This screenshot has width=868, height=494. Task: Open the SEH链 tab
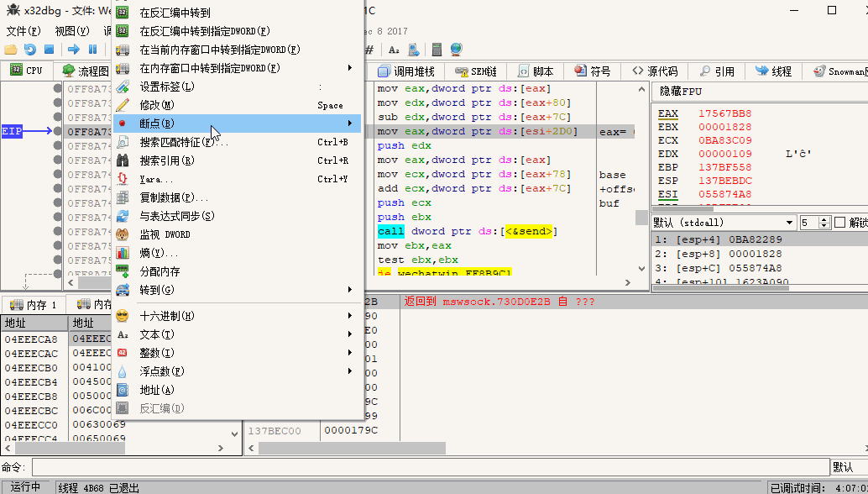[x=475, y=71]
